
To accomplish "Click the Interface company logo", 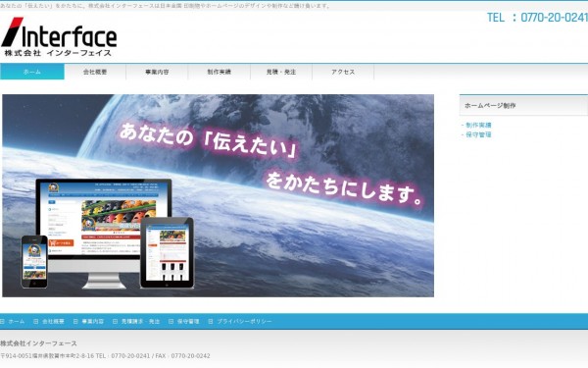I will (x=59, y=37).
